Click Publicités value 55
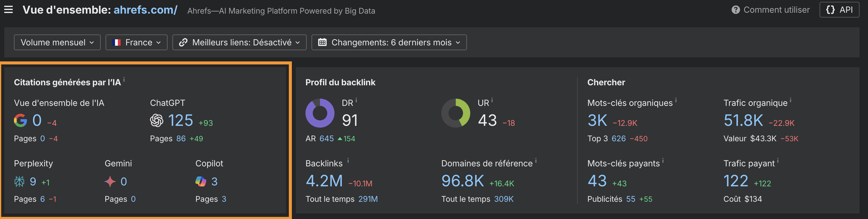This screenshot has height=219, width=868. pos(631,199)
